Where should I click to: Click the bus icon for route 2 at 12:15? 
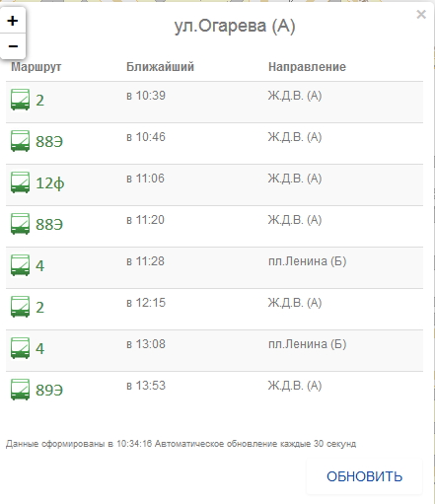(20, 307)
